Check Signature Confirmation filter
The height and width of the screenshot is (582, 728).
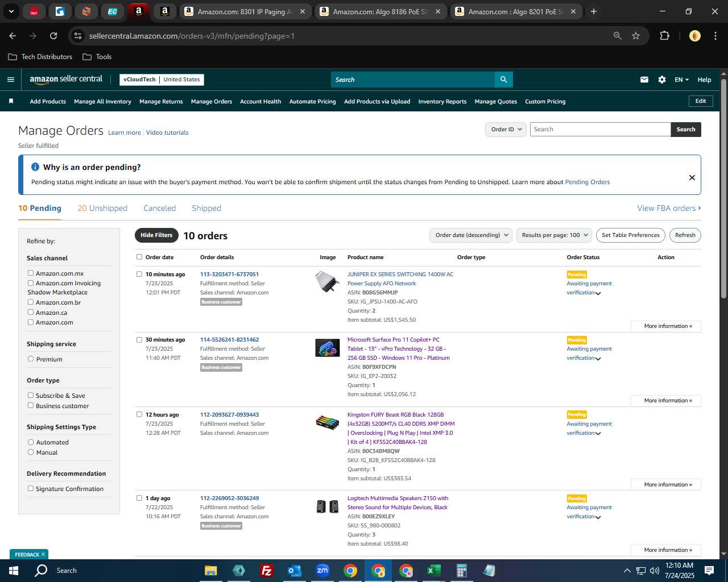point(31,489)
